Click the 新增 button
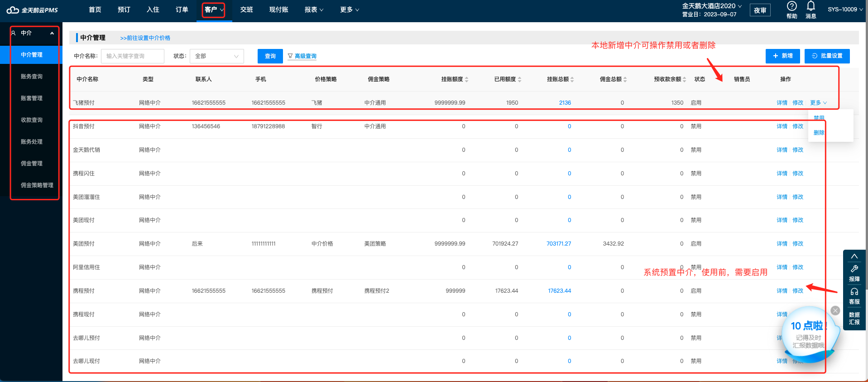The height and width of the screenshot is (382, 868). 782,56
